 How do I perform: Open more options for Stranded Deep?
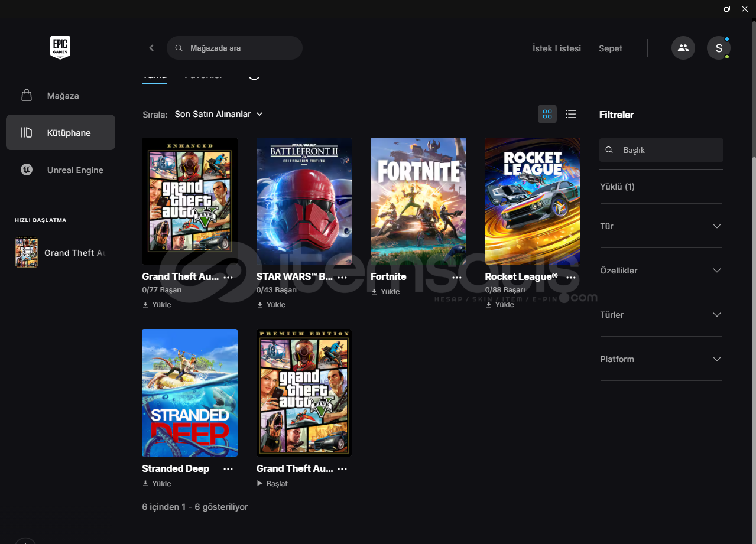[x=228, y=468]
